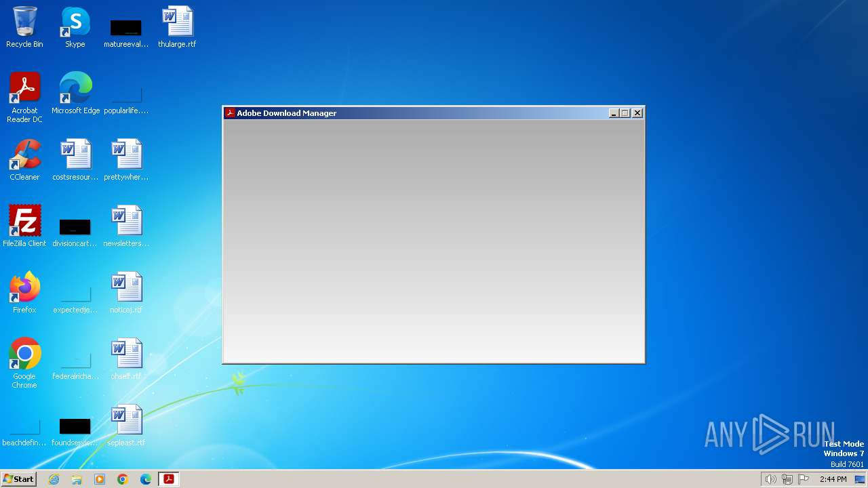
Task: Select the sepleast.rtf document icon
Action: (x=126, y=426)
